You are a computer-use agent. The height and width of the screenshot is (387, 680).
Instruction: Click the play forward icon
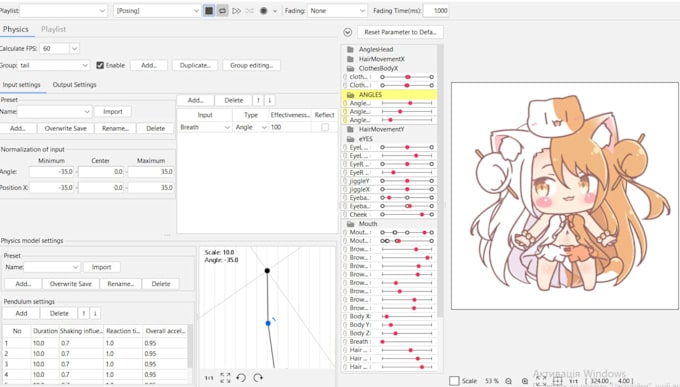tap(236, 11)
